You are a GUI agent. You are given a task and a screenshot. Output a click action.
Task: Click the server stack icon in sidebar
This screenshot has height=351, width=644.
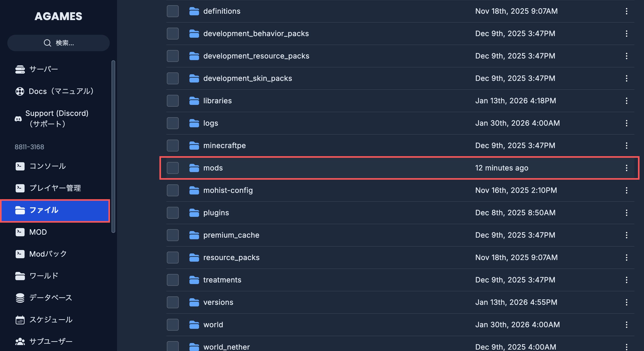(x=20, y=69)
